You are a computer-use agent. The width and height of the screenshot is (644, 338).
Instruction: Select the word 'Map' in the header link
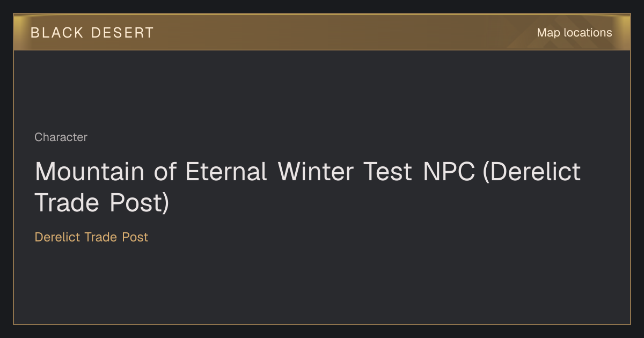548,33
